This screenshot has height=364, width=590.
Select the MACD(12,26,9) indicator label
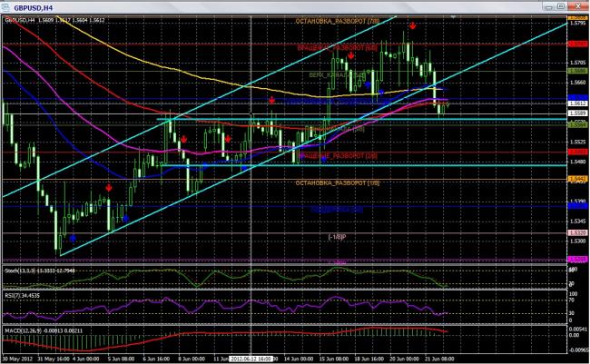click(x=44, y=330)
